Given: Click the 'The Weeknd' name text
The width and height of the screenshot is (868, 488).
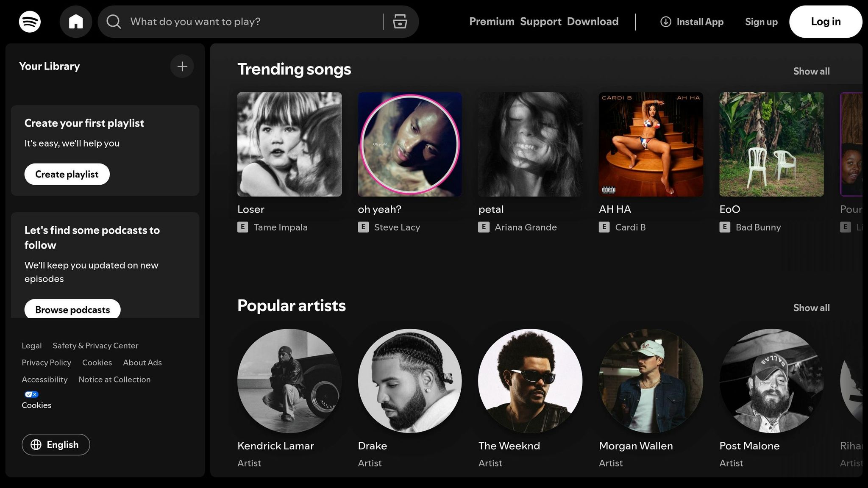Looking at the screenshot, I should click(x=509, y=446).
